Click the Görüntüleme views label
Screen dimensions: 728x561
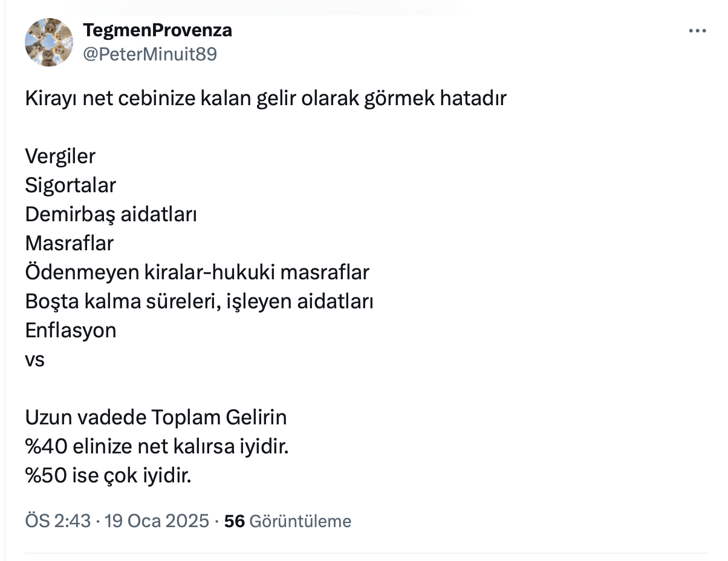pos(300,521)
